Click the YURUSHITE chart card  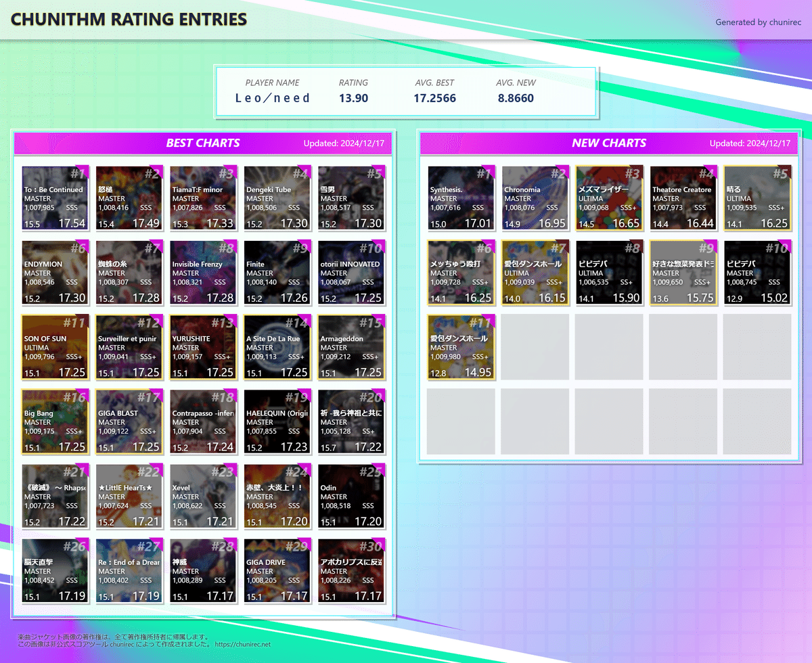(203, 347)
